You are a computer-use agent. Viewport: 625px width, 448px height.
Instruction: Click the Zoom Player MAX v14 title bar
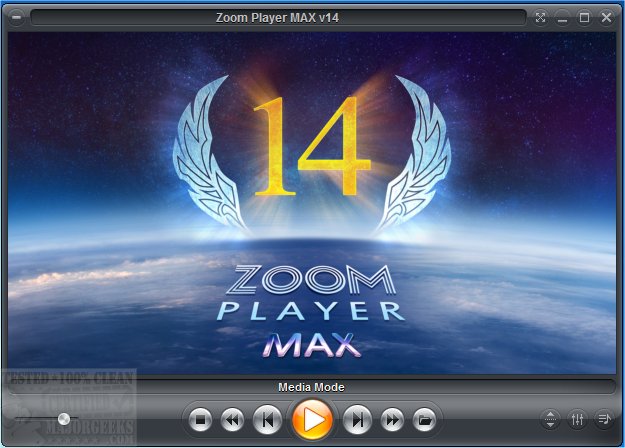coord(278,17)
